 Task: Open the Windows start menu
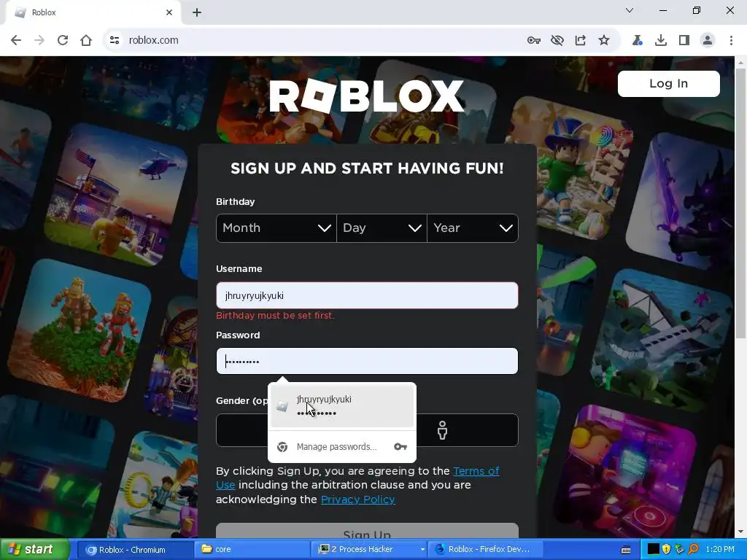pyautogui.click(x=34, y=550)
